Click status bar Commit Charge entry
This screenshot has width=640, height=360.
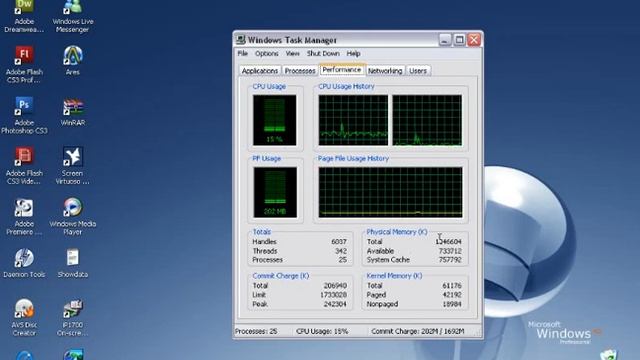[x=418, y=331]
